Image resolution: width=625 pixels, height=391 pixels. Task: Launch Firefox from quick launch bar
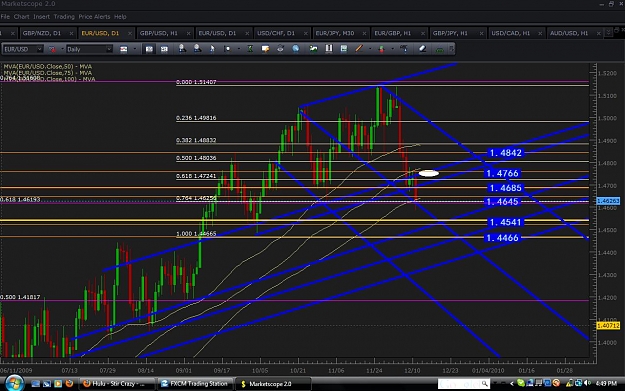(x=69, y=383)
